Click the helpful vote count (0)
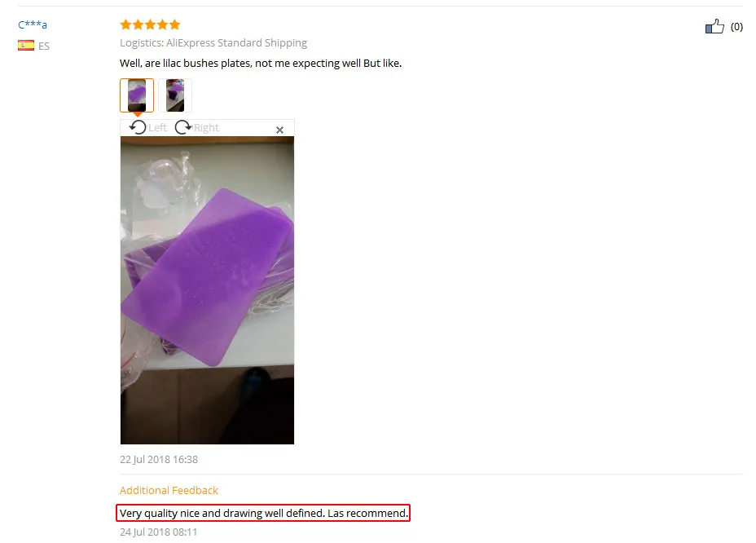The width and height of the screenshot is (756, 543). point(736,27)
